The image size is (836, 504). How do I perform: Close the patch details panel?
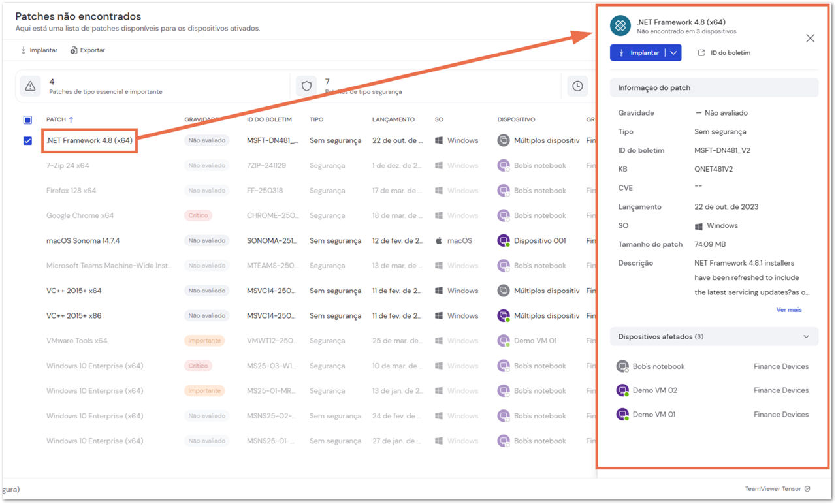click(x=811, y=38)
